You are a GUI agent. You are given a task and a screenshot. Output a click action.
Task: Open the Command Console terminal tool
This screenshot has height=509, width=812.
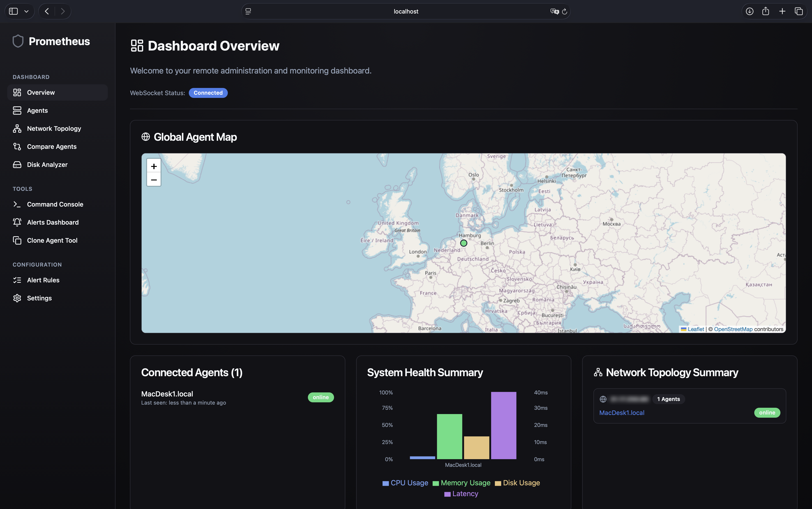pos(55,204)
